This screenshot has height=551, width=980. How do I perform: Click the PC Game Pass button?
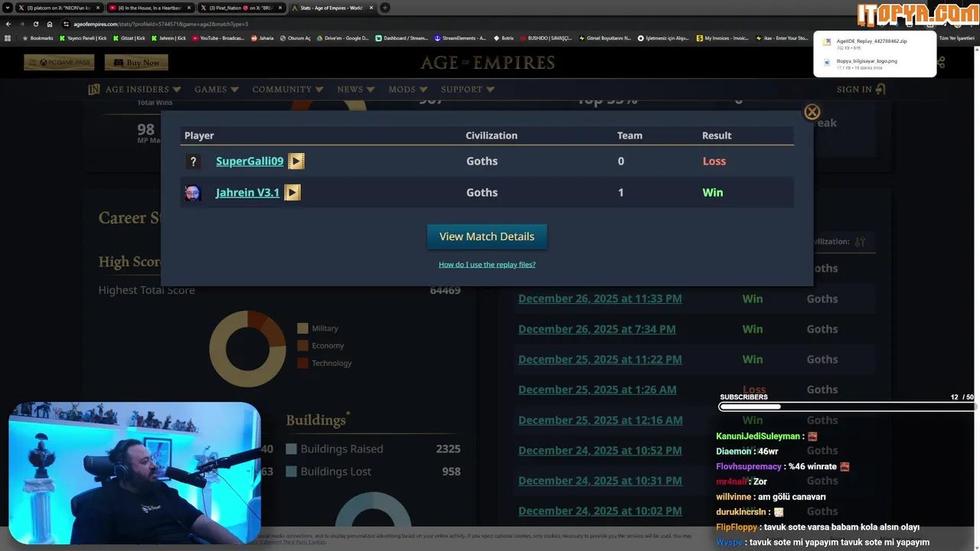(59, 63)
